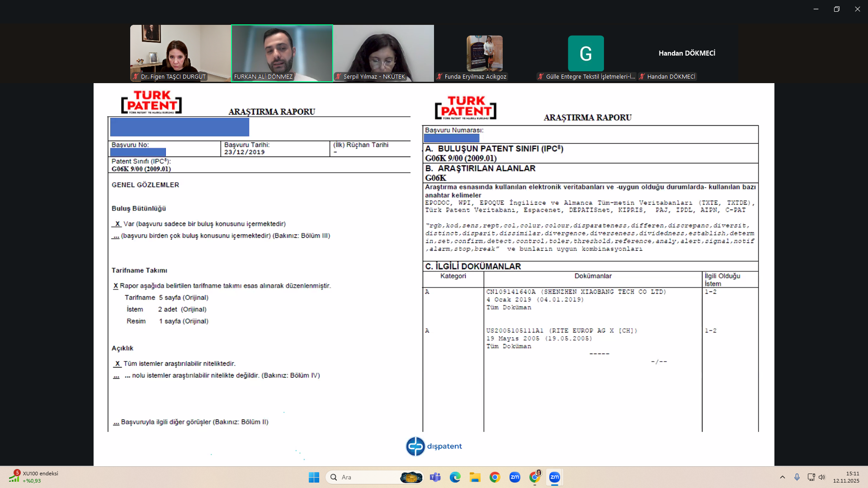Click the Google Chrome taskbar icon
The height and width of the screenshot is (488, 868).
(x=495, y=477)
